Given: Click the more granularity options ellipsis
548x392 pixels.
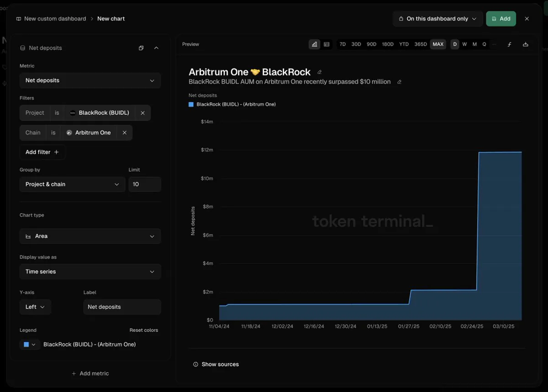Looking at the screenshot, I should point(494,44).
